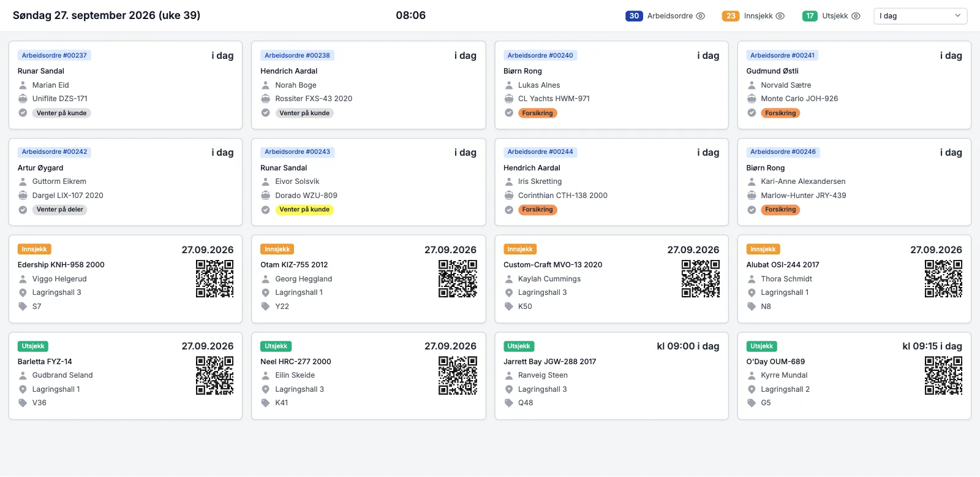The image size is (980, 477).
Task: Click the person icon beside Thora Schmidt
Action: coord(752,279)
